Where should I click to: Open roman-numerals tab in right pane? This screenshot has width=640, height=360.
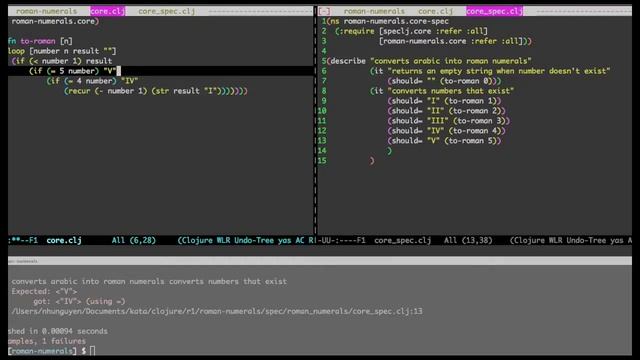(374, 11)
